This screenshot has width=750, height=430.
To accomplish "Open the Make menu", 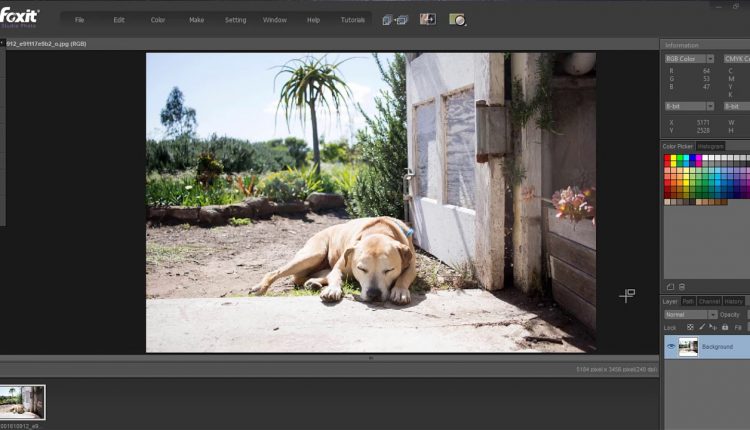I will tap(197, 20).
